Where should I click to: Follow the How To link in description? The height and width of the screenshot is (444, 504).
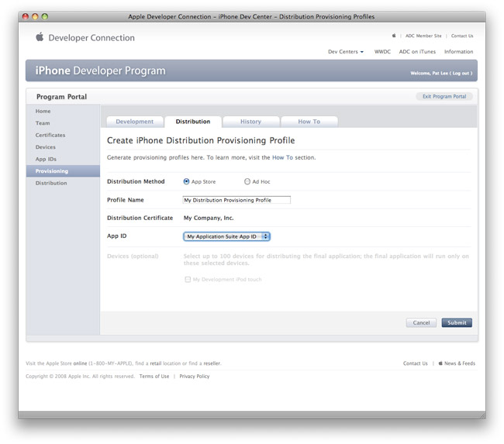(x=282, y=157)
